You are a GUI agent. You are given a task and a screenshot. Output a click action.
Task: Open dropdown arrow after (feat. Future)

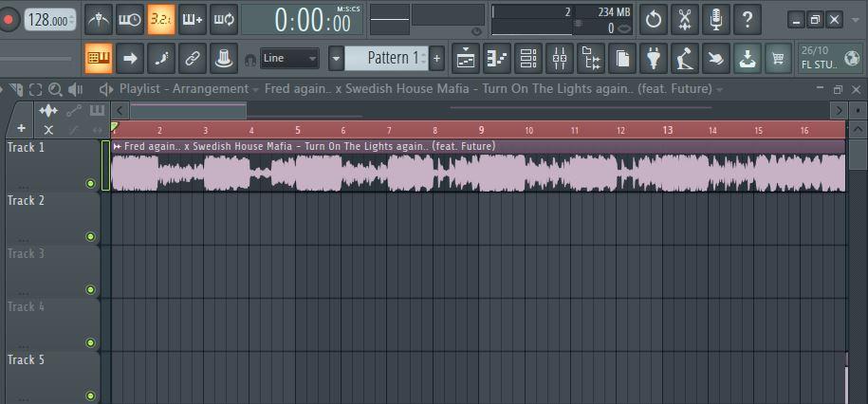(719, 89)
